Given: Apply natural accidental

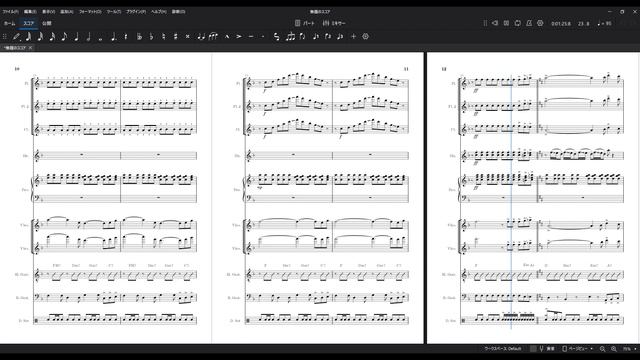Looking at the screenshot, I should coord(163,37).
